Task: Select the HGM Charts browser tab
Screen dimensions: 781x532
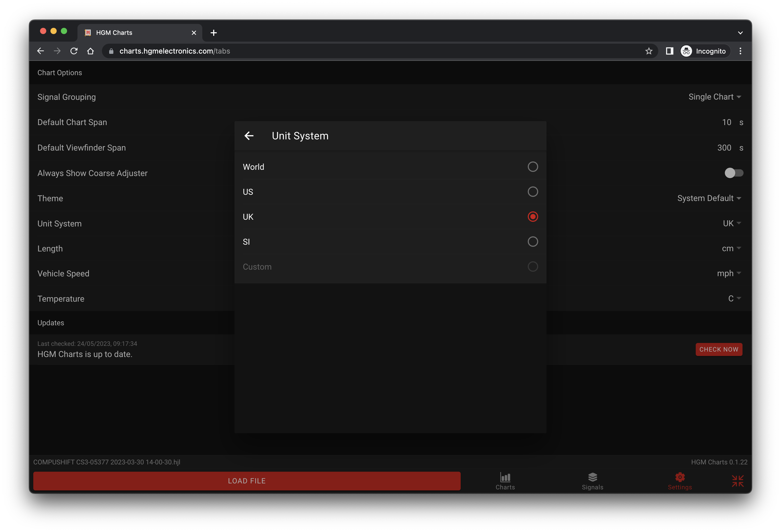Action: coord(140,33)
